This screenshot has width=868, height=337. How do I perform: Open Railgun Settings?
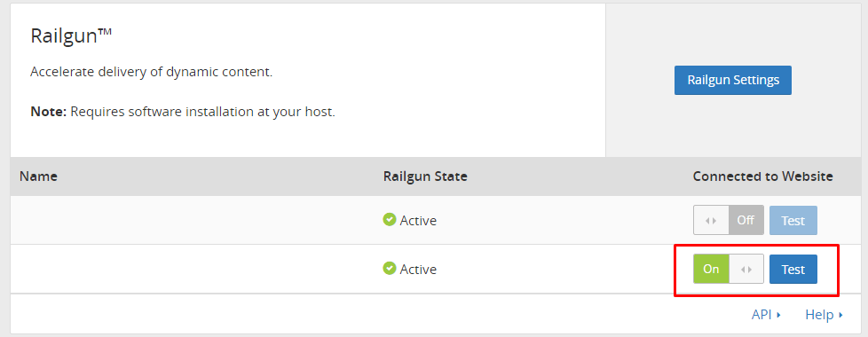click(x=732, y=80)
